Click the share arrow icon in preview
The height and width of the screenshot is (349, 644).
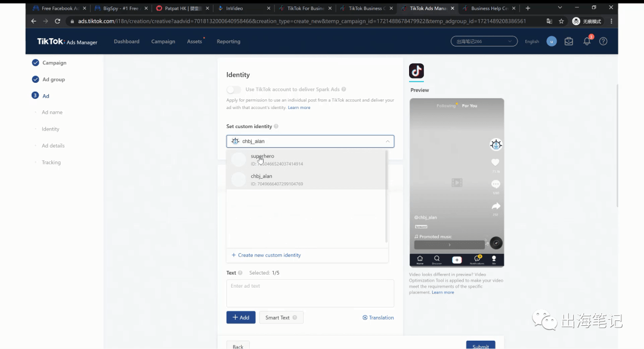pos(496,206)
